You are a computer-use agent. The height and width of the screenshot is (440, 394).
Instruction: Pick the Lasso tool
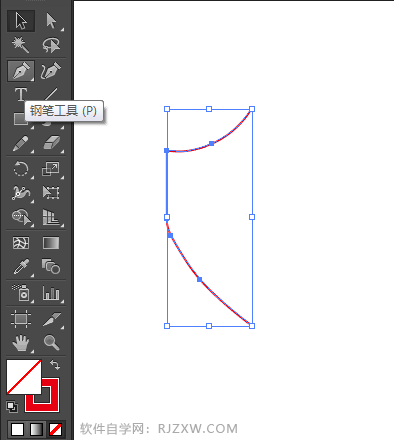coord(51,45)
